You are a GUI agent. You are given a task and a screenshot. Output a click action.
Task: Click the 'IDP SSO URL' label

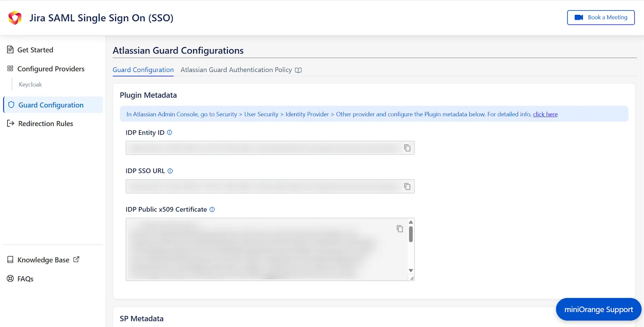tap(145, 171)
